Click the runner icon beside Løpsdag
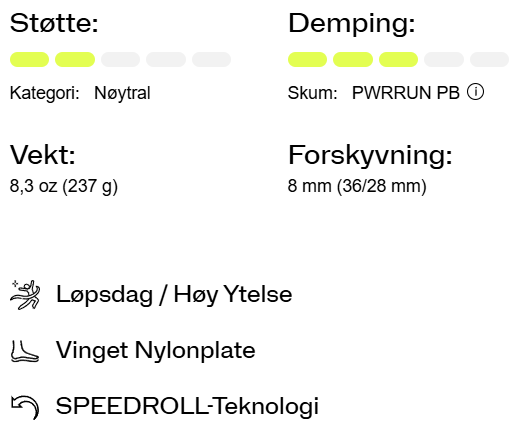Viewport: 521px width, 438px height. [25, 295]
